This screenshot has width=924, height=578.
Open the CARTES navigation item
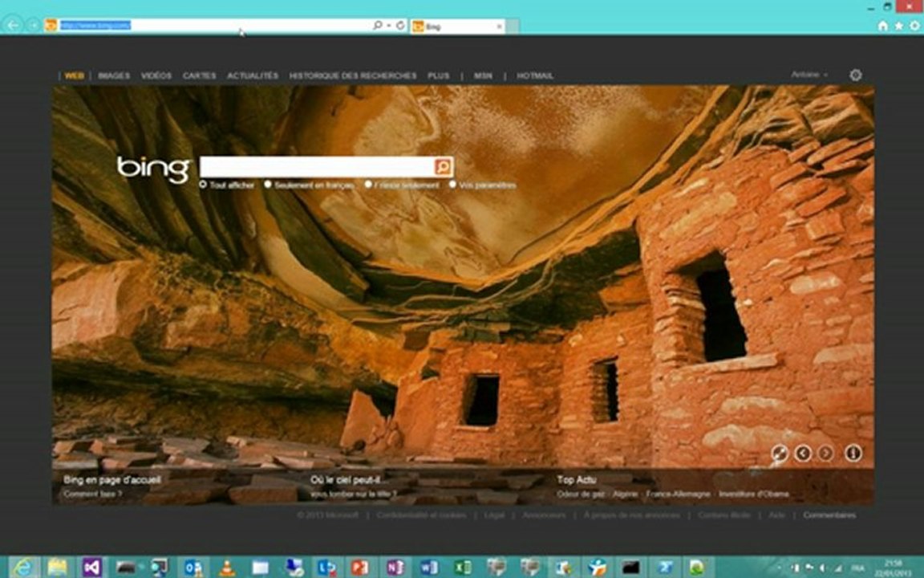point(199,75)
